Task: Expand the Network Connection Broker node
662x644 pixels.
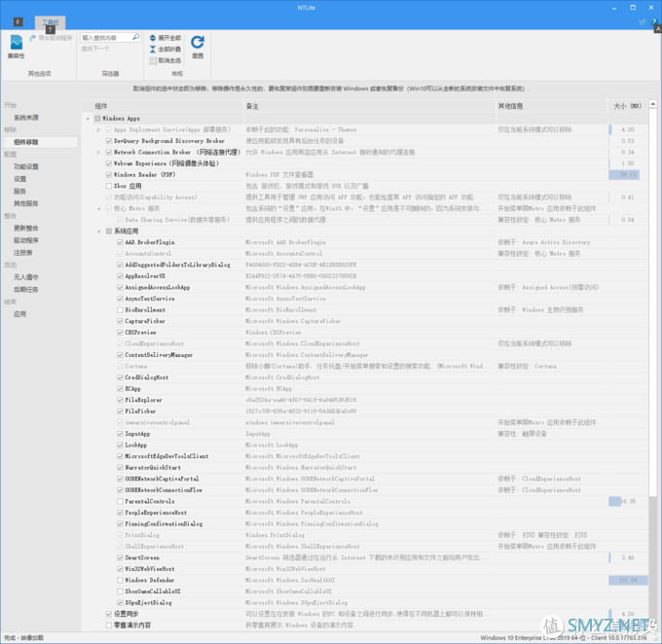Action: 98,153
